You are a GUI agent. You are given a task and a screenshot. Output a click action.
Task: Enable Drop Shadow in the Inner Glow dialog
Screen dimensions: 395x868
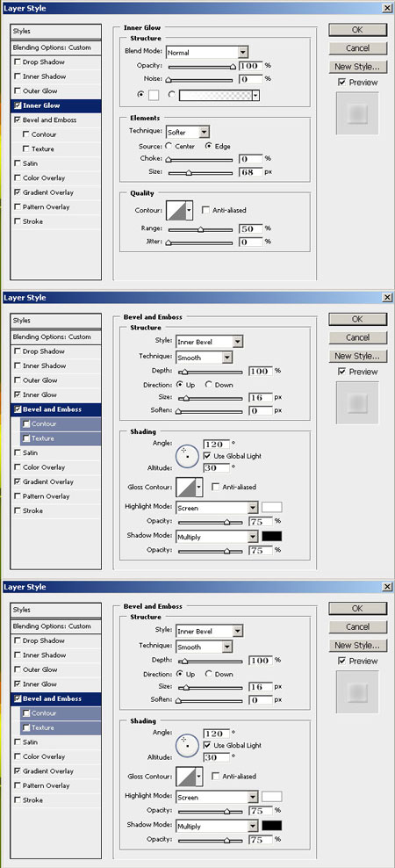click(18, 62)
